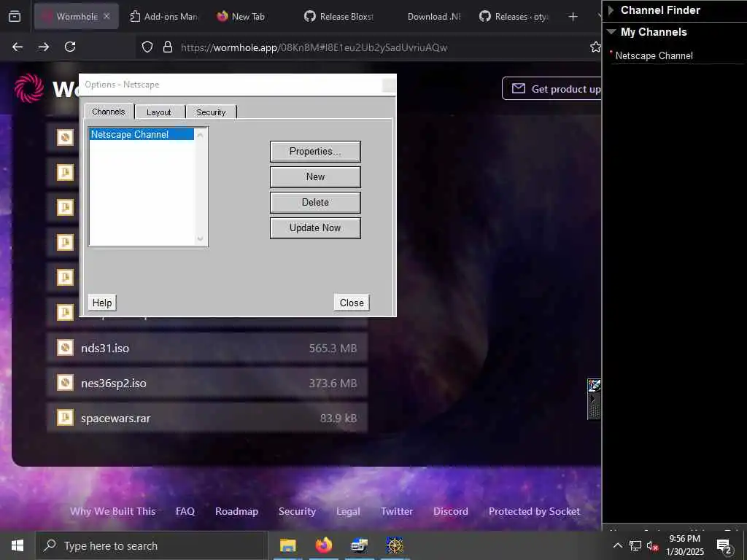Open the Security footer link
The image size is (747, 560).
click(297, 511)
